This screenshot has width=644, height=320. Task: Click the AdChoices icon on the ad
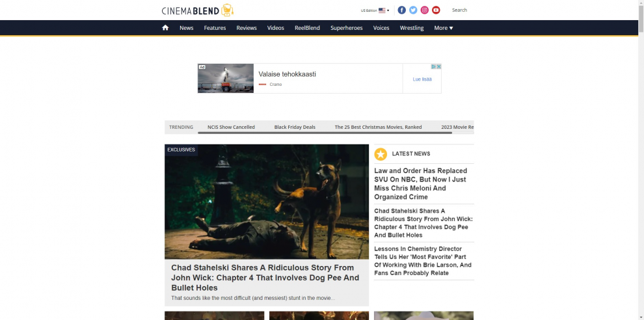[x=433, y=66]
